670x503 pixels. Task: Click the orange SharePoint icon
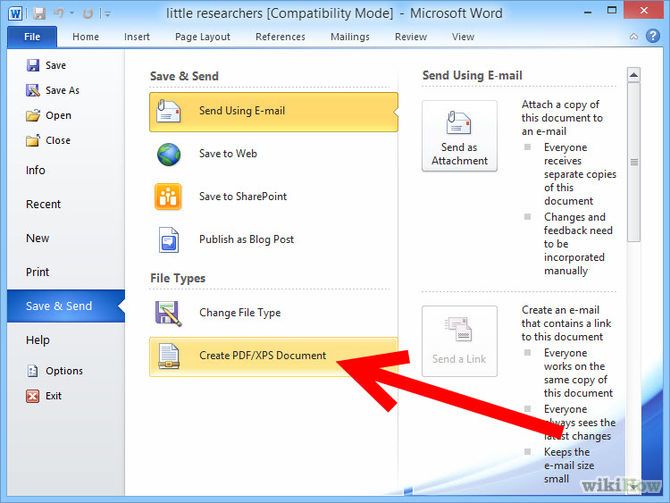[x=168, y=197]
